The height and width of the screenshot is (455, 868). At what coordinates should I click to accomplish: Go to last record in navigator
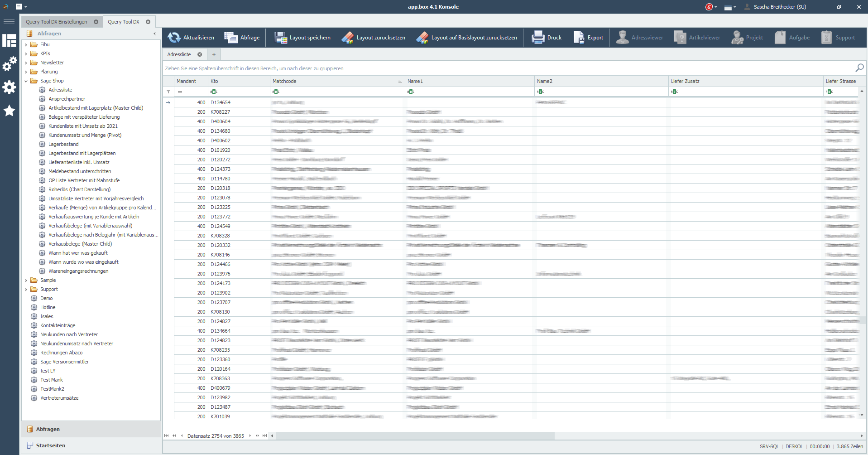[265, 436]
